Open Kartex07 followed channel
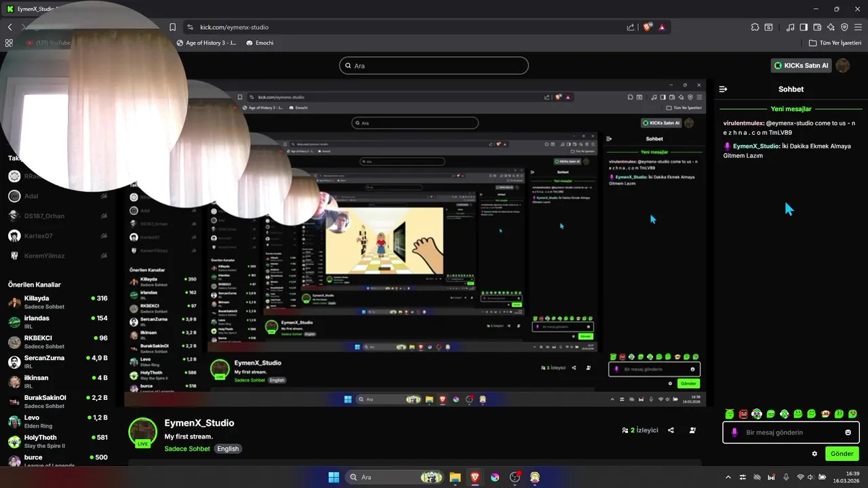Viewport: 868px width, 488px height. point(58,236)
